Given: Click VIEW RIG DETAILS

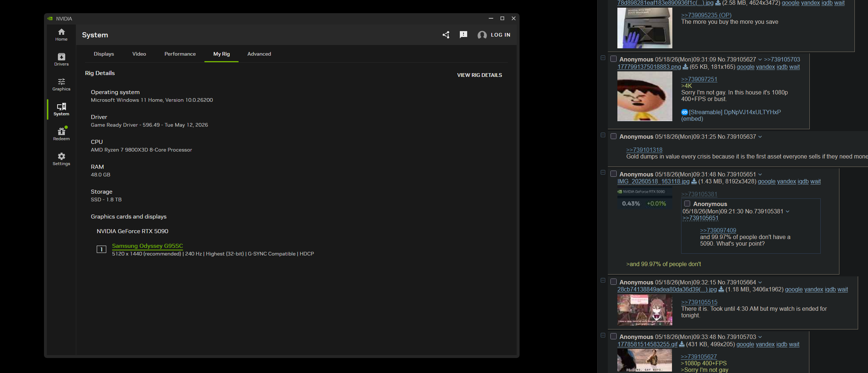Looking at the screenshot, I should point(479,75).
